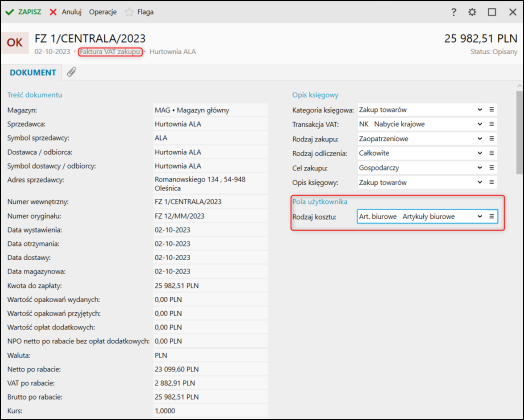Click the vertical scrollbar thumb

tap(519, 132)
